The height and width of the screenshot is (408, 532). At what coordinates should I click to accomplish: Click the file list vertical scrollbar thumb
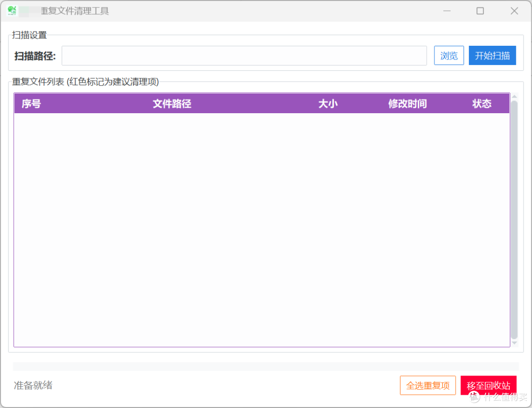click(514, 220)
